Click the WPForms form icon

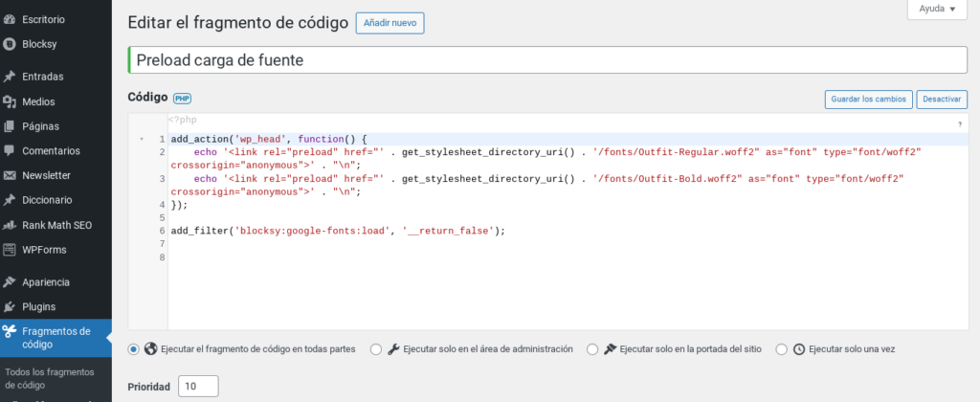tap(9, 250)
